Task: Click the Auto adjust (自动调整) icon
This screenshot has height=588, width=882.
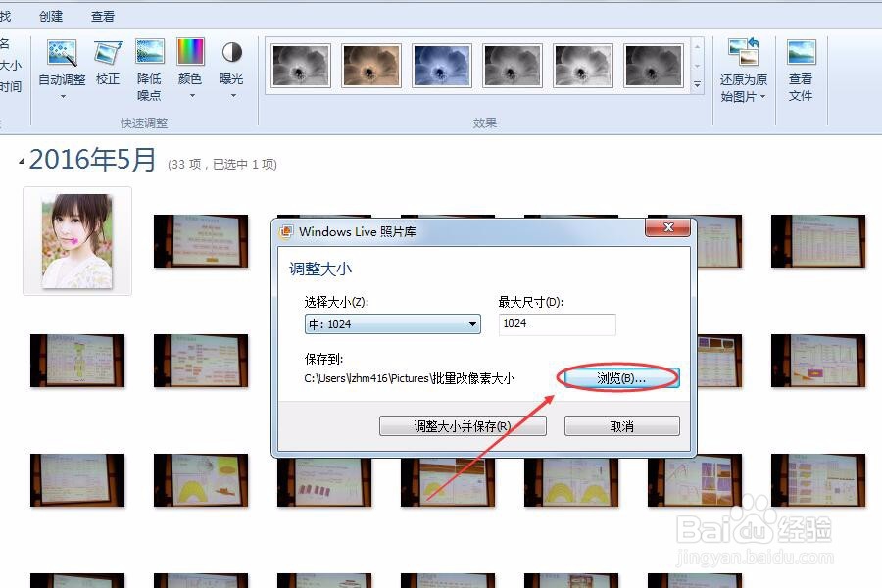Action: coord(62,53)
